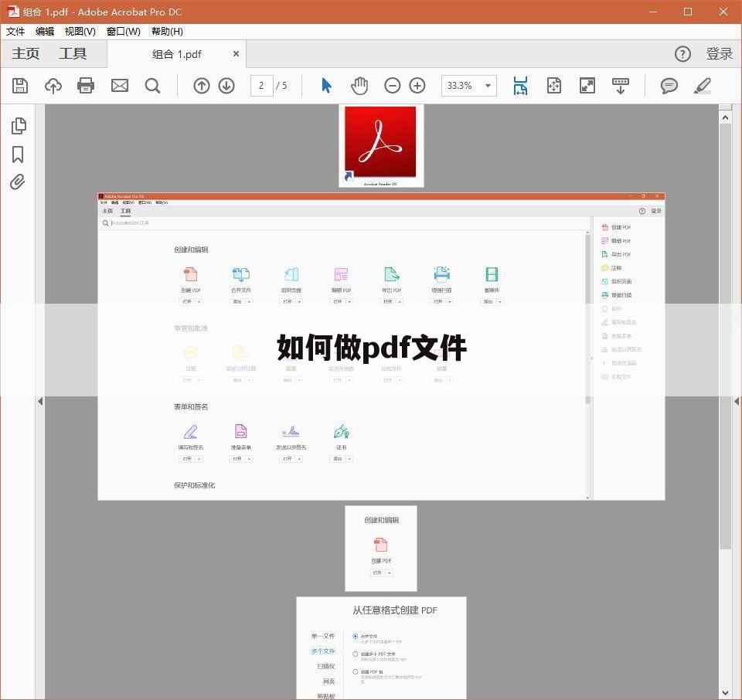
Task: Click 表单和签名 section heading
Action: [191, 406]
